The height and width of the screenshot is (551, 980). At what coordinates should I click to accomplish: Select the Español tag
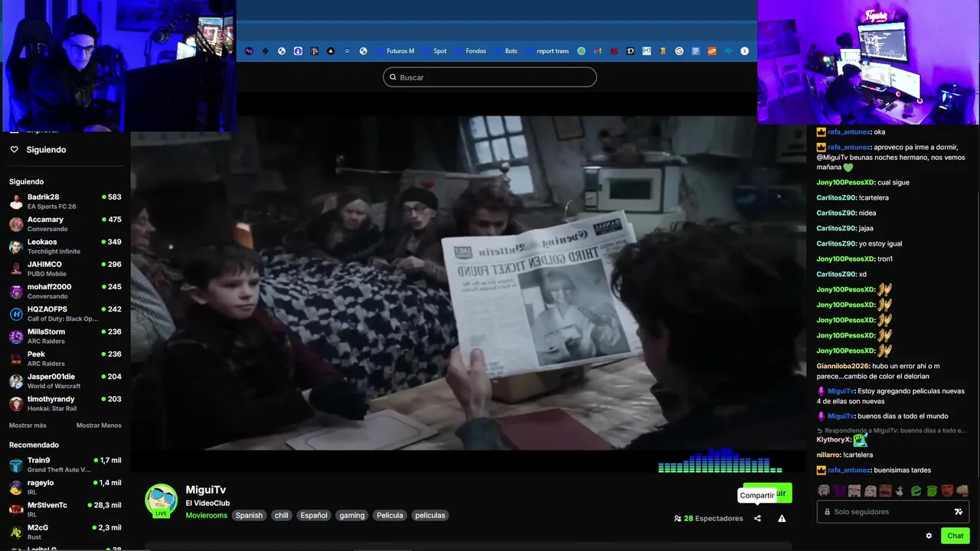[x=314, y=515]
